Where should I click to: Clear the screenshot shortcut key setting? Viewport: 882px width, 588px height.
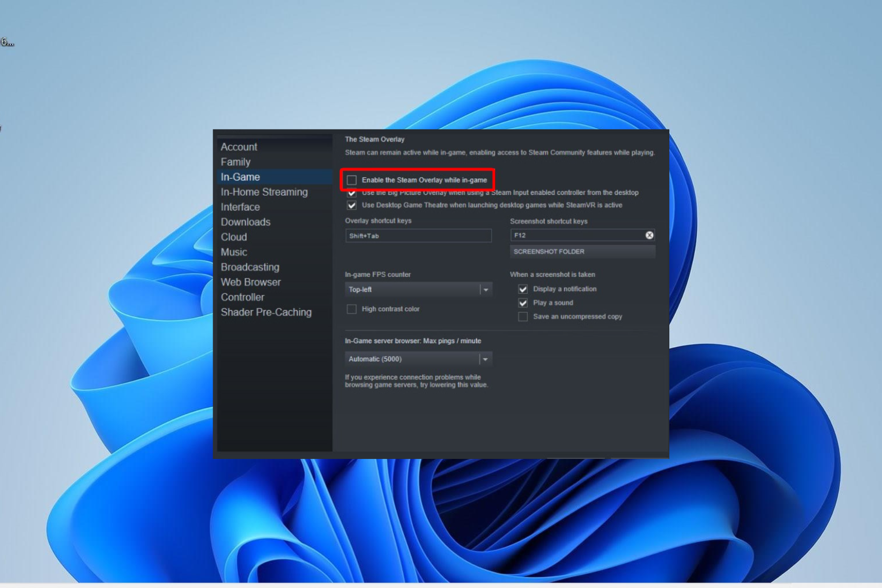[650, 235]
